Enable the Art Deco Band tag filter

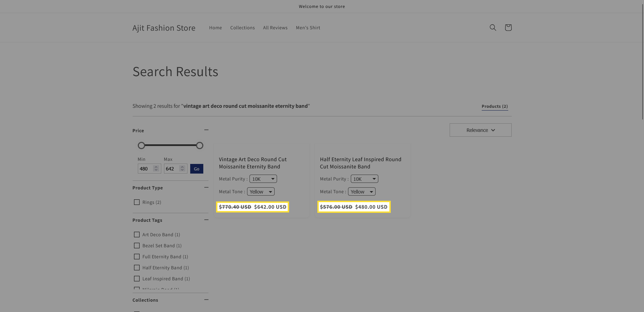[137, 235]
